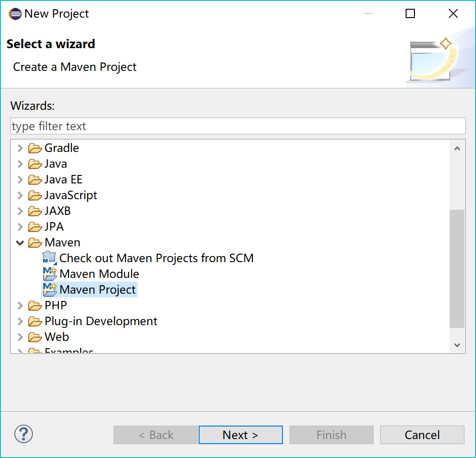Select the Java EE label
This screenshot has height=458, width=476.
(x=63, y=180)
